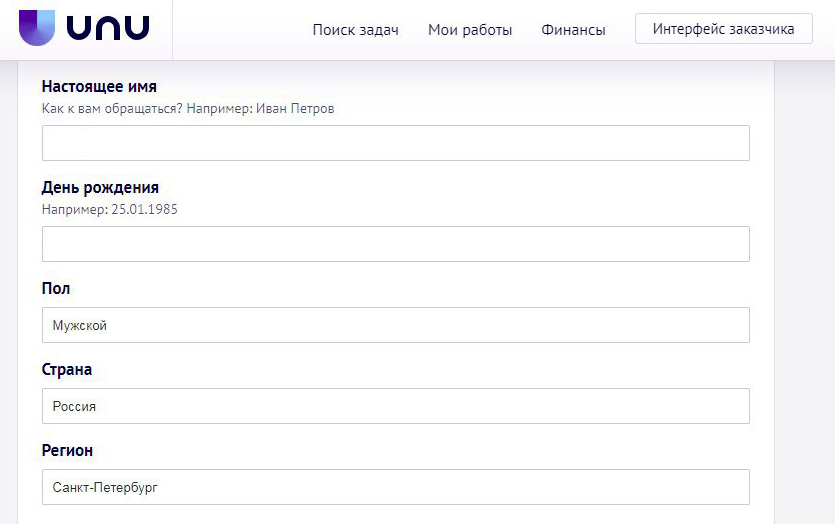Click the hint text mentioning Иван Петров
Screen dimensions: 835x524
[x=188, y=109]
